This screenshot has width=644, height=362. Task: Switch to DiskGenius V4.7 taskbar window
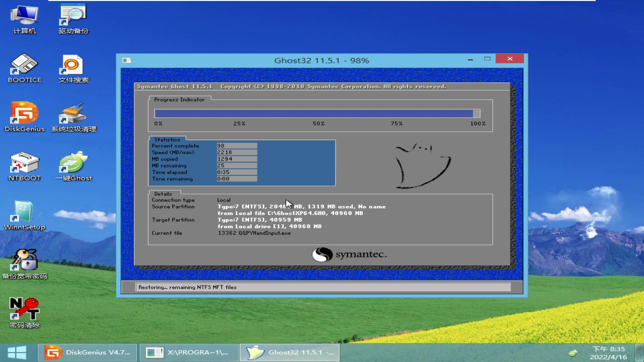(88, 353)
